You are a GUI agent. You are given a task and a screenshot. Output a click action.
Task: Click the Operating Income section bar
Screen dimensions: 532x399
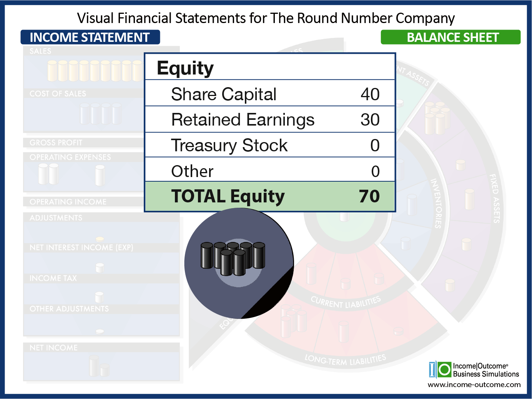pyautogui.click(x=83, y=202)
